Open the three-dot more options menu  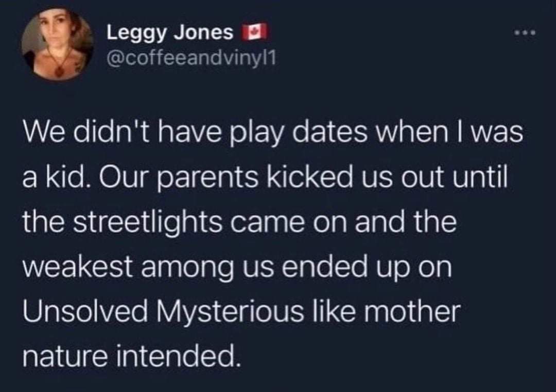pyautogui.click(x=526, y=33)
